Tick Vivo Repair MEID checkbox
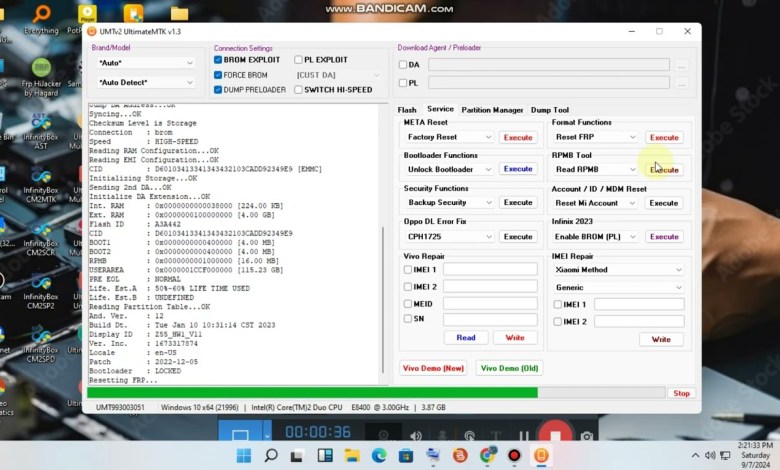The height and width of the screenshot is (470, 780). tap(408, 303)
